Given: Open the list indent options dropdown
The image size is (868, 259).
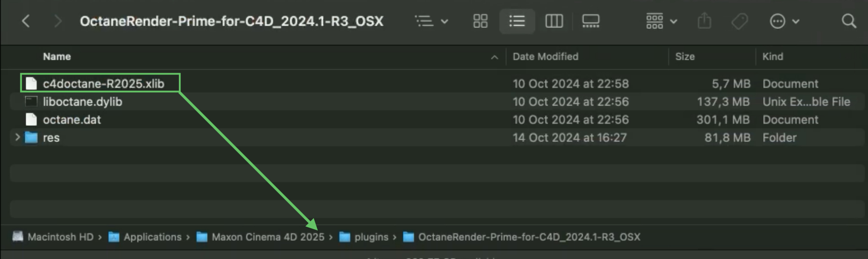Looking at the screenshot, I should (x=431, y=21).
